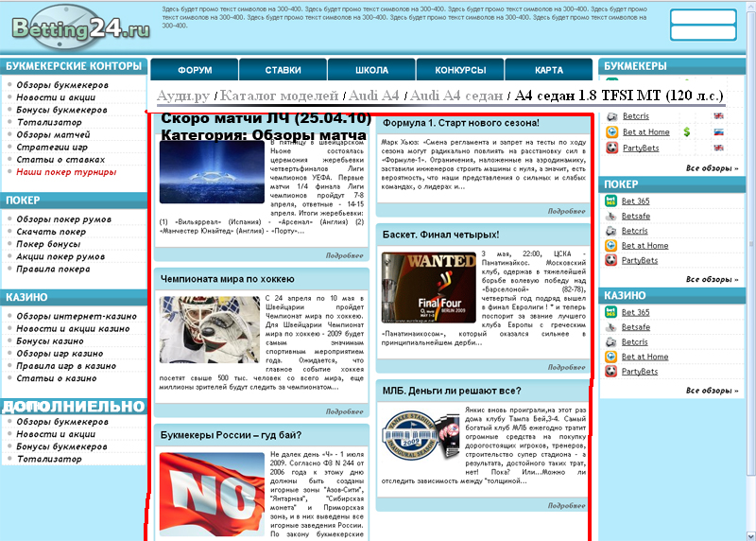Switch to the СТАВКИ tab
Screen dimensions: 756x541
click(283, 70)
